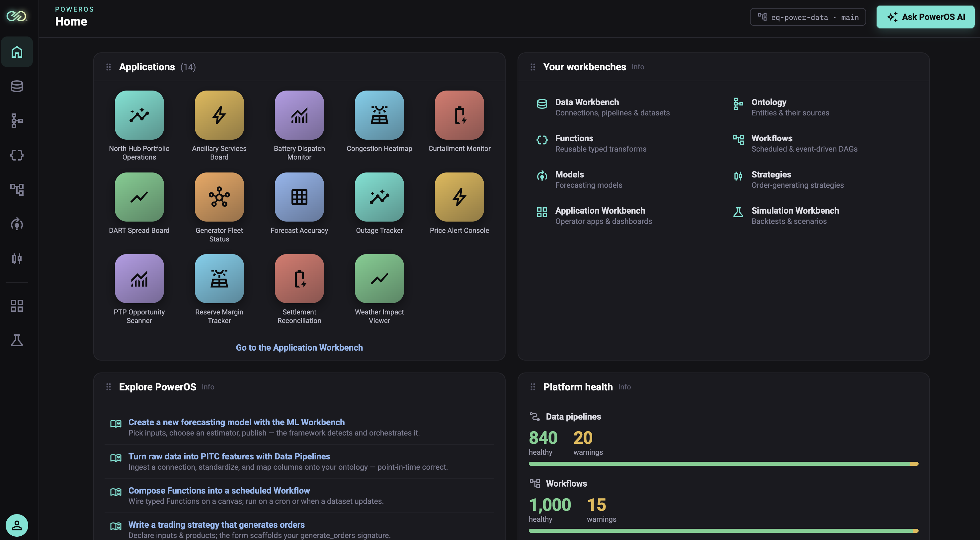Click the Info link beside Platform health
This screenshot has width=980, height=540.
625,387
